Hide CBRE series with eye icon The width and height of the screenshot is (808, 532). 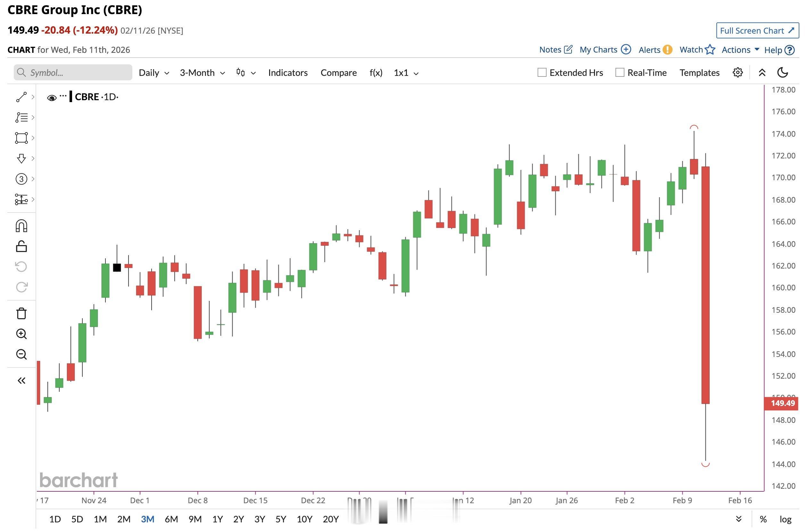tap(52, 98)
